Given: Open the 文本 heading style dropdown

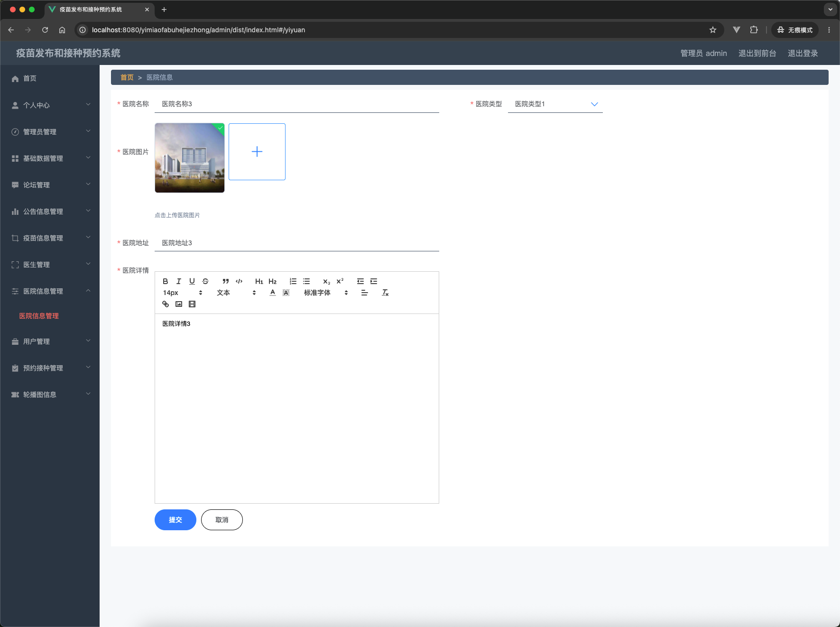Looking at the screenshot, I should pyautogui.click(x=236, y=293).
